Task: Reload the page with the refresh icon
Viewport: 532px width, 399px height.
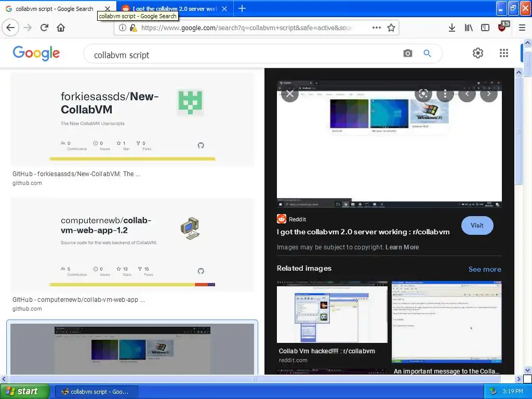Action: tap(44, 28)
